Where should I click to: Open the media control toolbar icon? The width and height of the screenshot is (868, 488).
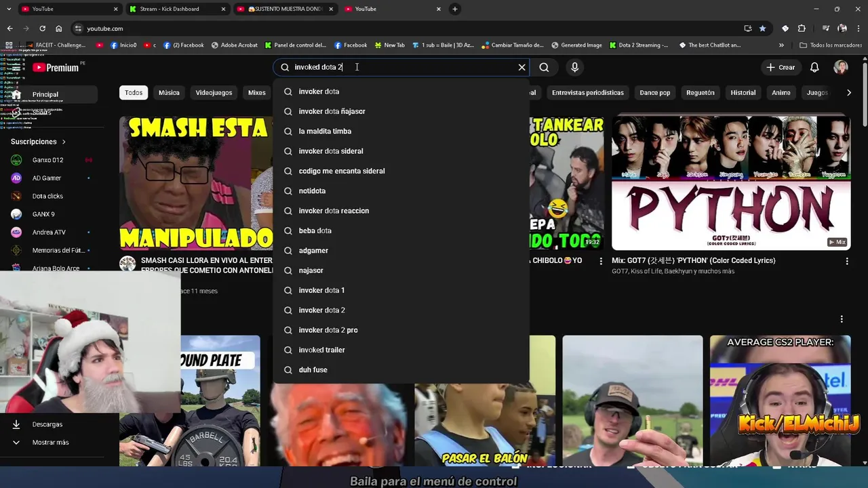pyautogui.click(x=825, y=28)
